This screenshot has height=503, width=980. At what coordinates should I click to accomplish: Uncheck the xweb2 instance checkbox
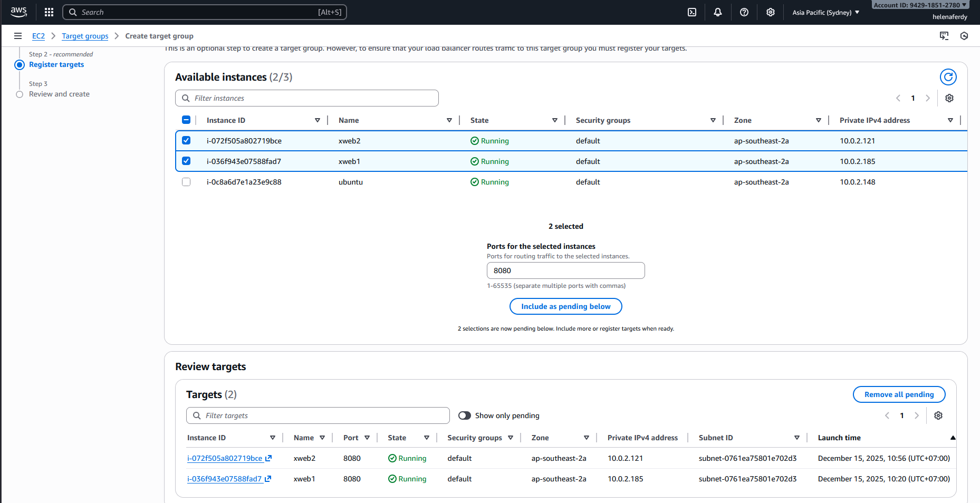[x=186, y=140]
